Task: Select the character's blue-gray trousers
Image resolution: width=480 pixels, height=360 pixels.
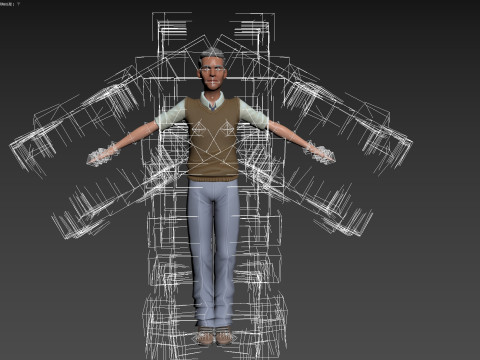Action: [214, 253]
